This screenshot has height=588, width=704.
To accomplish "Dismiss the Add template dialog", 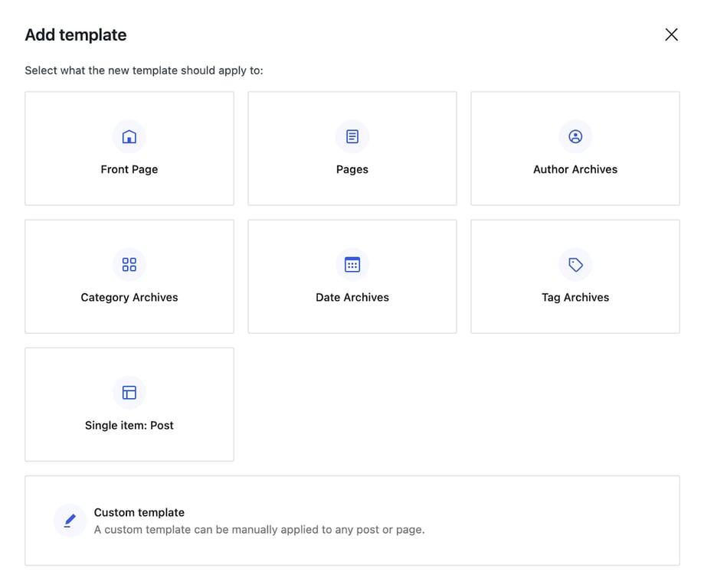I will (671, 34).
